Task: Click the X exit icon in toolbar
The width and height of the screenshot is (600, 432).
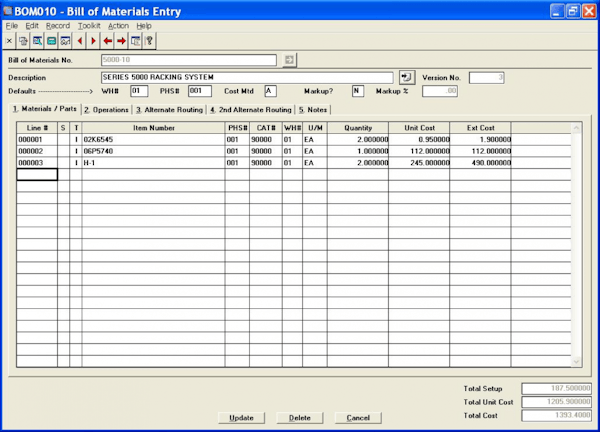Action: [x=9, y=41]
